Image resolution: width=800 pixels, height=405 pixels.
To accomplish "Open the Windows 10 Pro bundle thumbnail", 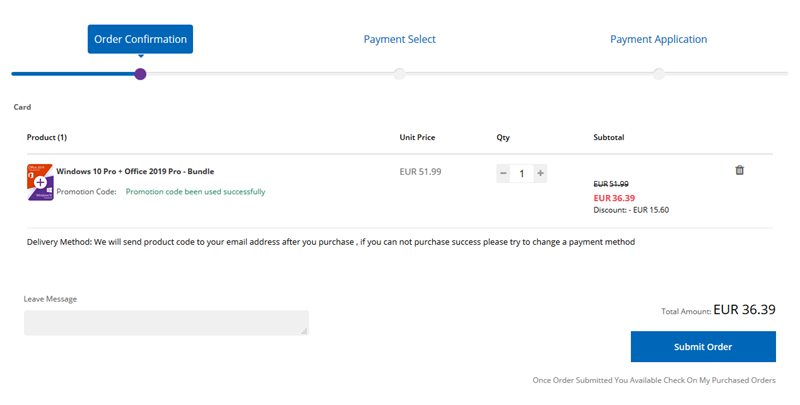I will [x=40, y=182].
